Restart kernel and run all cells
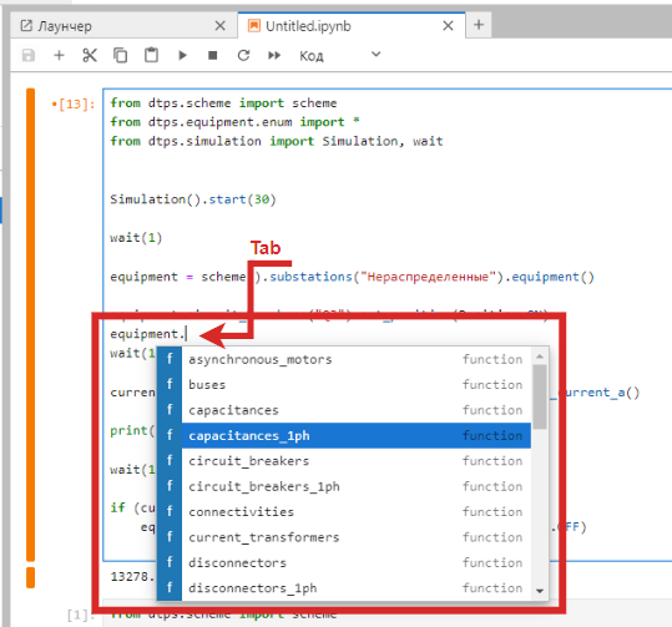The width and height of the screenshot is (672, 627). (x=273, y=55)
